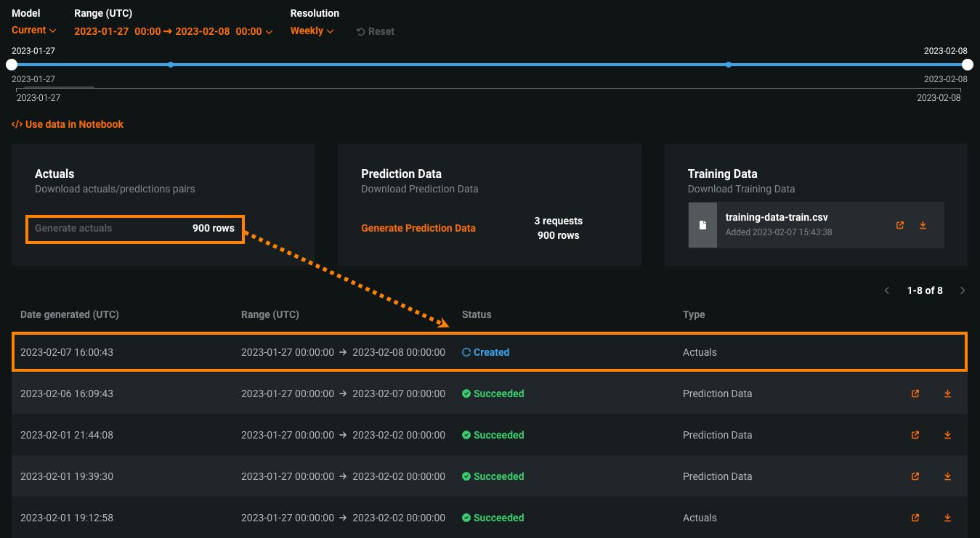This screenshot has width=980, height=538.
Task: Expand the Model Current dropdown
Action: (33, 30)
